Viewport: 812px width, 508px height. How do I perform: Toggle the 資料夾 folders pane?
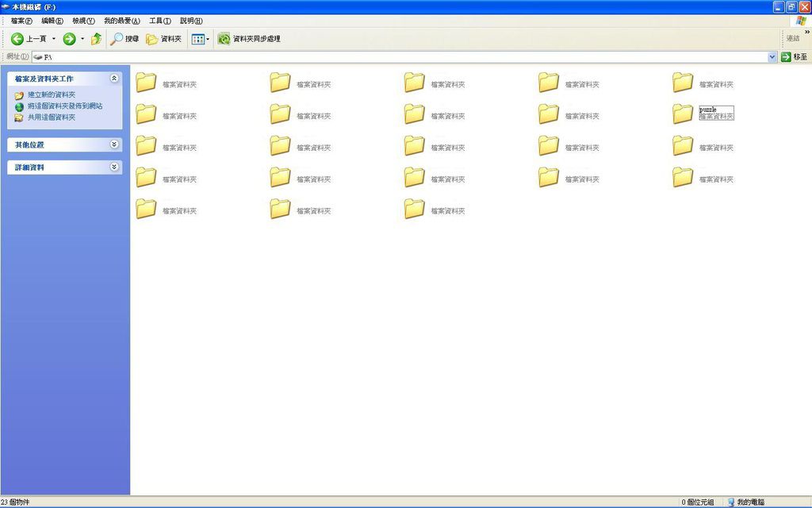click(x=163, y=39)
